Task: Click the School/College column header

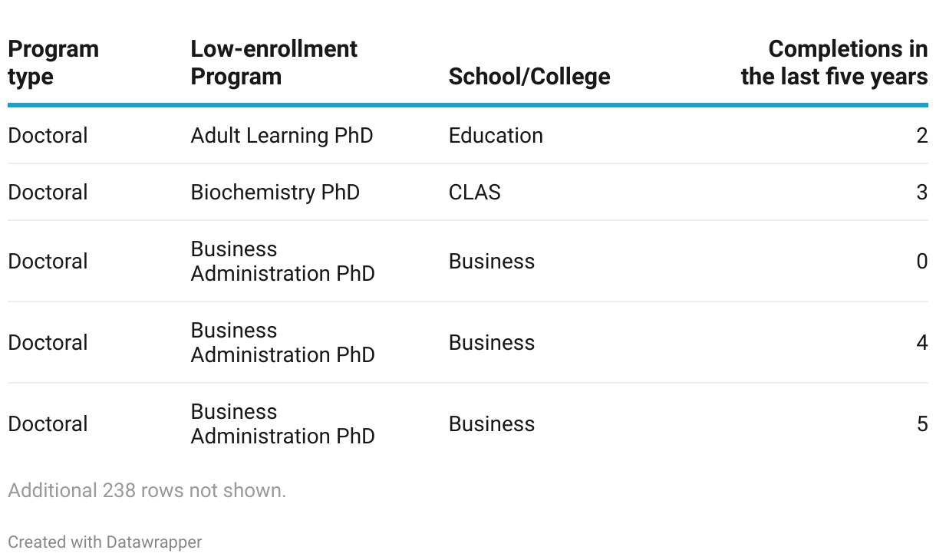Action: tap(529, 77)
